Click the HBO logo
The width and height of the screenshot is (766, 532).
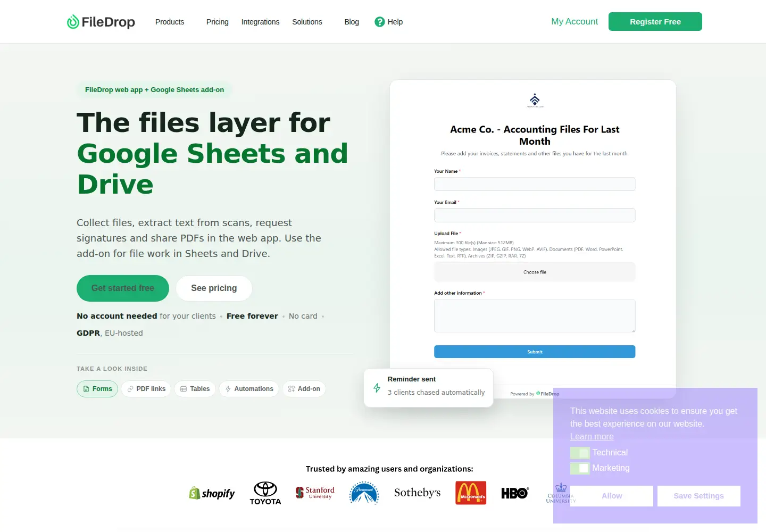click(515, 493)
